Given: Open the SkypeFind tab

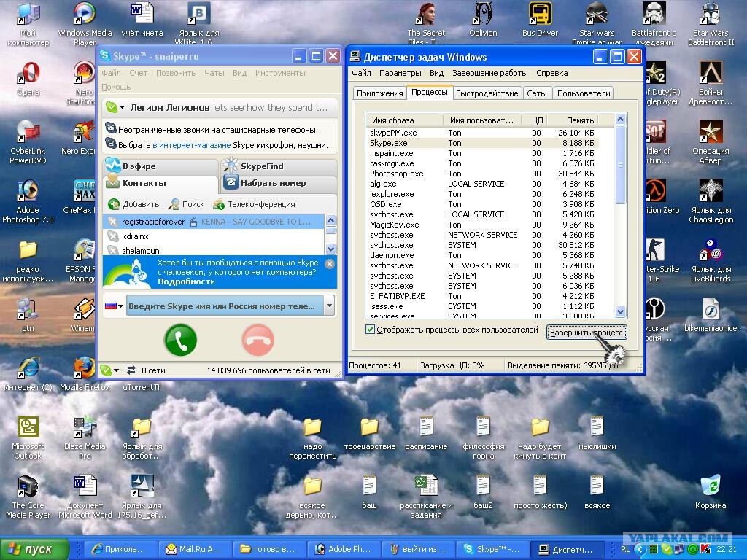Looking at the screenshot, I should tap(278, 166).
